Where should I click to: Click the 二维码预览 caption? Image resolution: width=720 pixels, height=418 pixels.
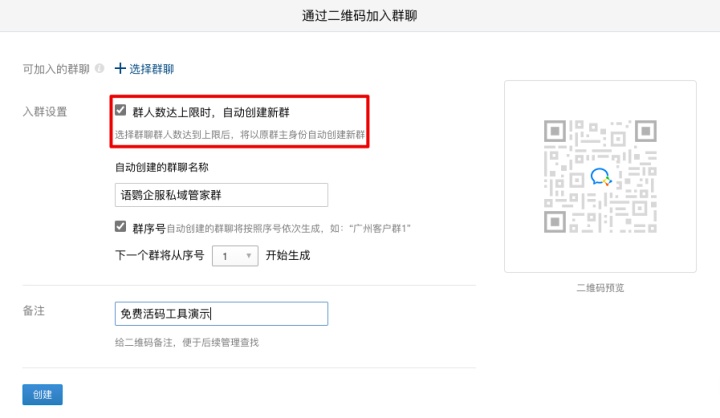pos(599,288)
